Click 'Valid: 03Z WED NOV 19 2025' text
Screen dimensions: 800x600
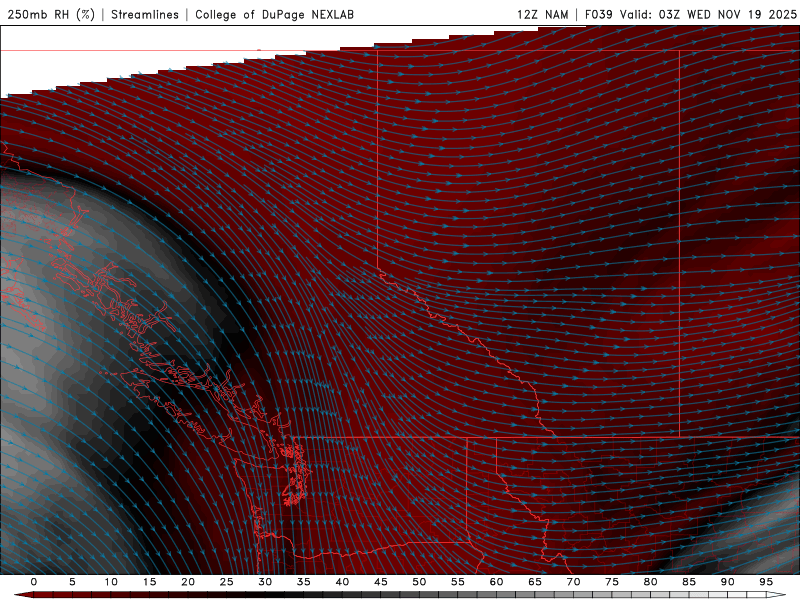click(x=708, y=14)
